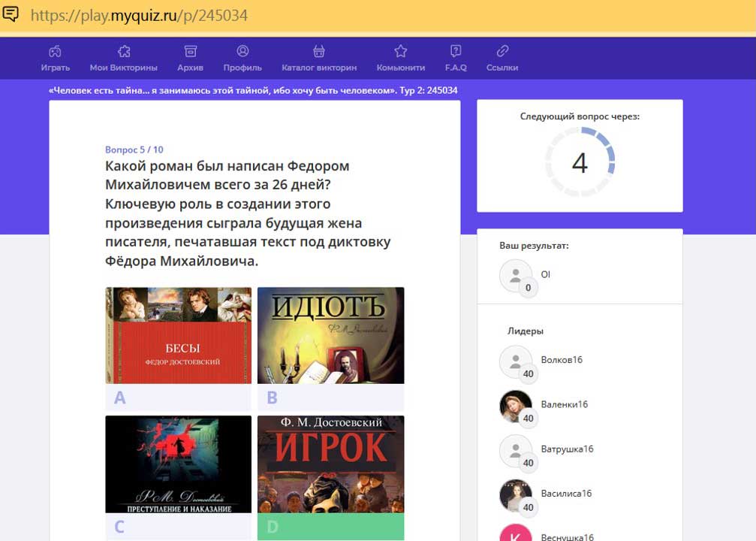Select the Игрок book cover
Screen dimensions: 756x541
[330, 464]
